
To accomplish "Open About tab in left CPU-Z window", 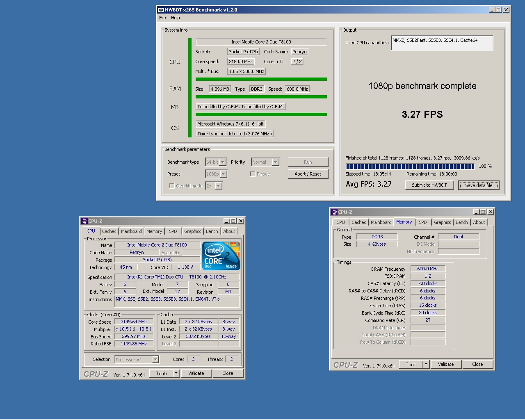I will pos(229,231).
